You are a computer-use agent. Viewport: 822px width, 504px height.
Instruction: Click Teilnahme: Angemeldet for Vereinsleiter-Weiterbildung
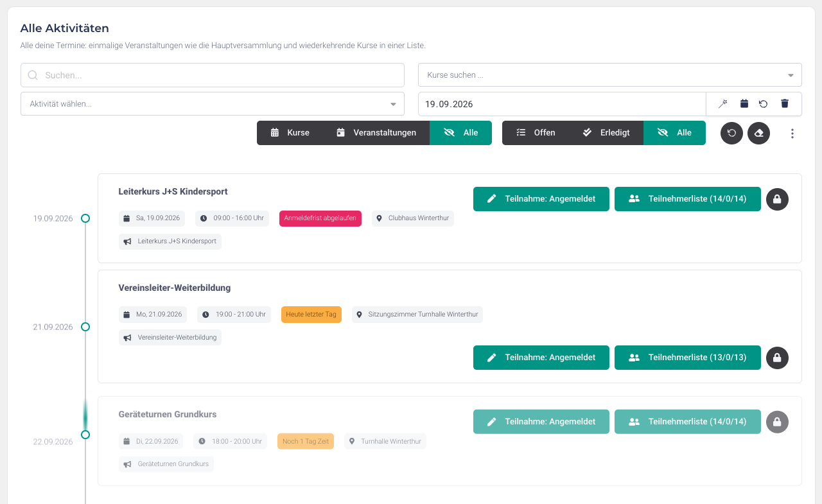point(541,358)
